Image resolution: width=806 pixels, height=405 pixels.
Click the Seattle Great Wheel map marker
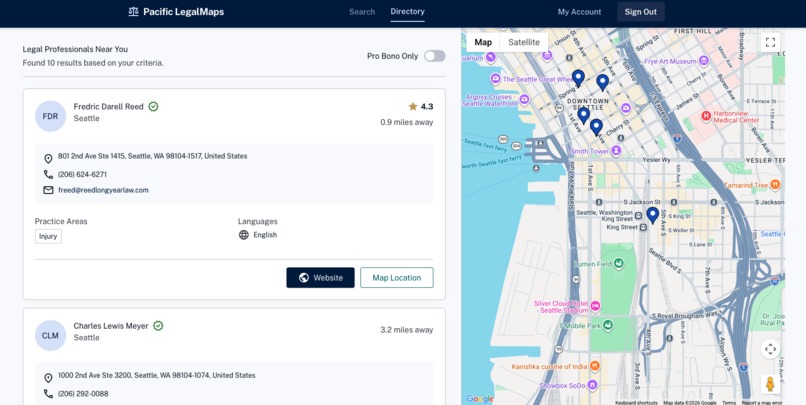[x=496, y=79]
